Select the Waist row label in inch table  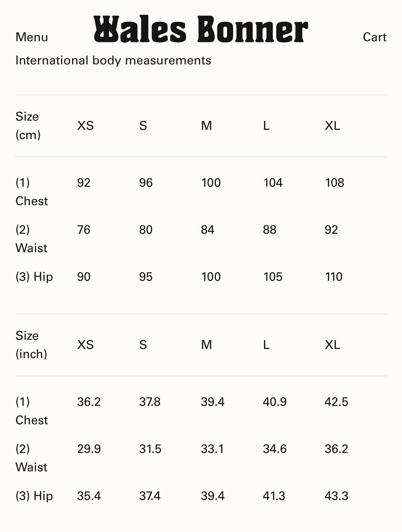[31, 458]
